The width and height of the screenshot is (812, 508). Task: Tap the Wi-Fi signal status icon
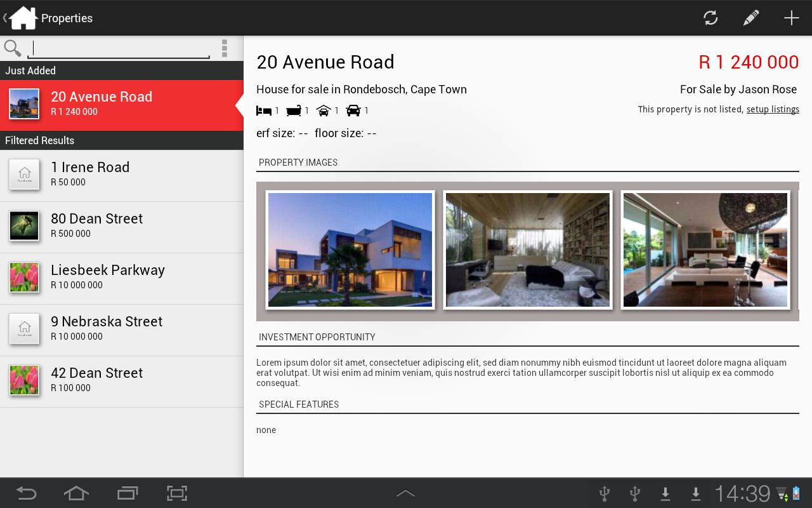[782, 493]
